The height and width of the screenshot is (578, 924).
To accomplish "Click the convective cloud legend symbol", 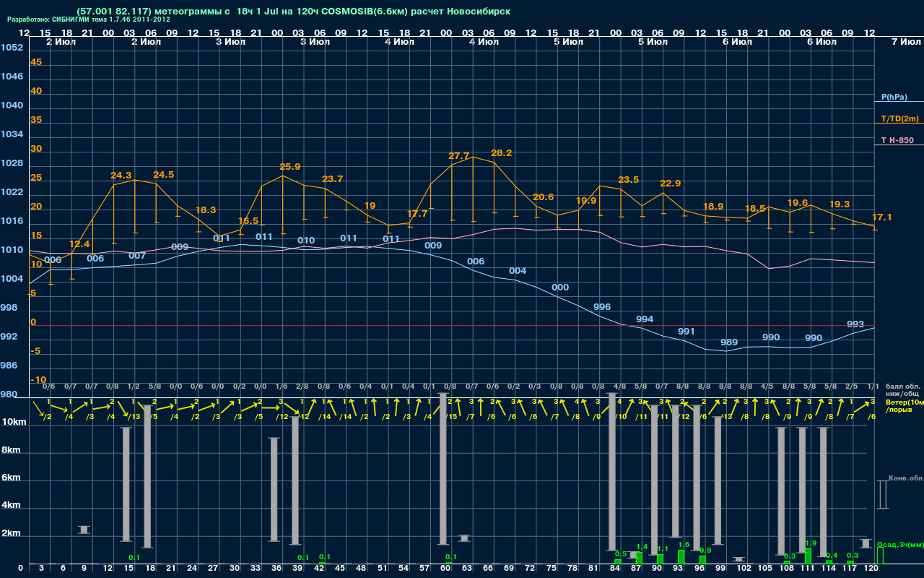I will [x=883, y=495].
